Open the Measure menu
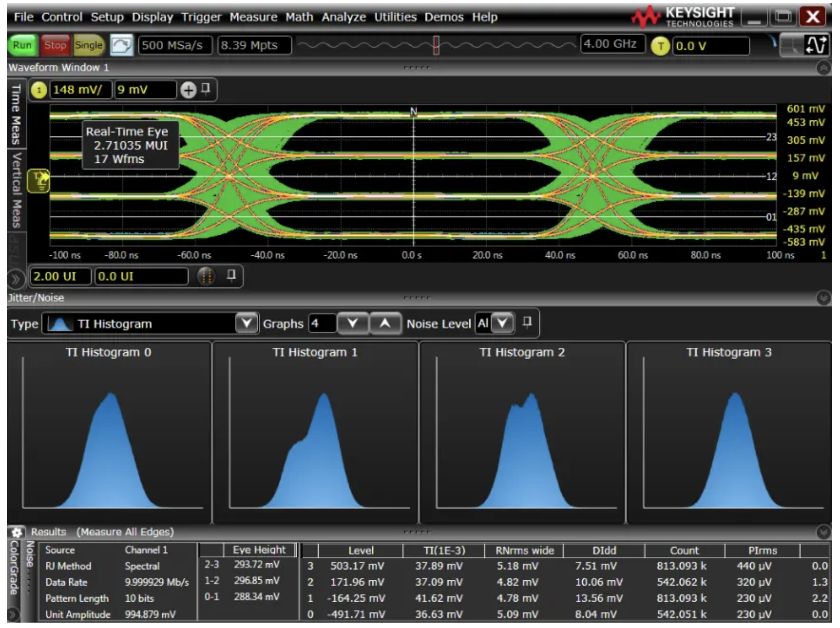Viewport: 840px width, 628px height. [x=253, y=17]
